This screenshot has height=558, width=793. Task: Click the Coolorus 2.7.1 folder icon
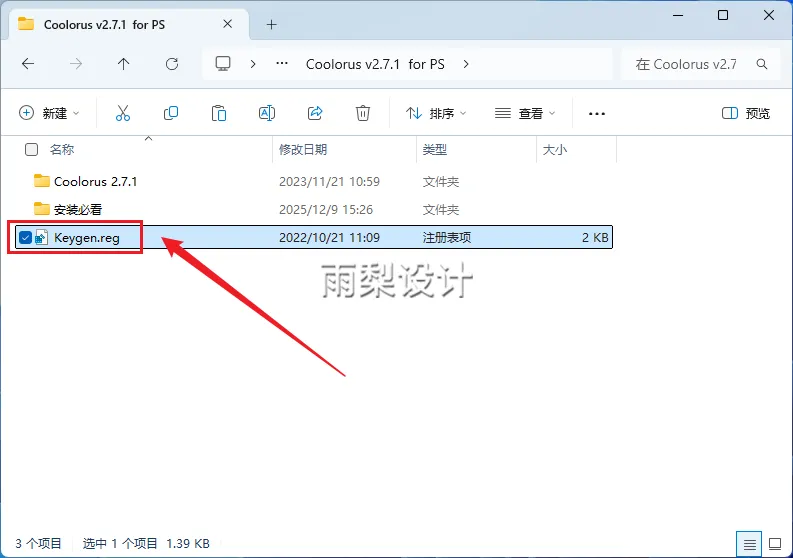(x=41, y=181)
